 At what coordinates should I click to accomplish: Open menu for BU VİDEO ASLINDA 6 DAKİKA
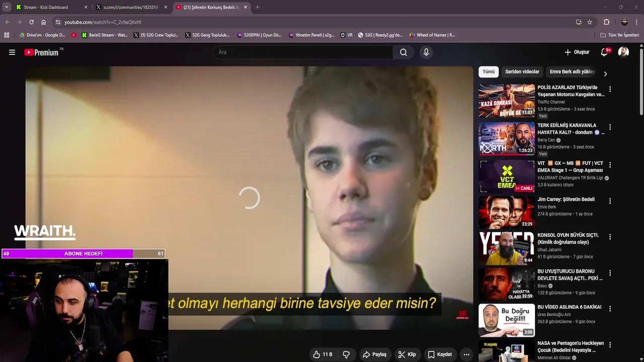[x=610, y=309]
